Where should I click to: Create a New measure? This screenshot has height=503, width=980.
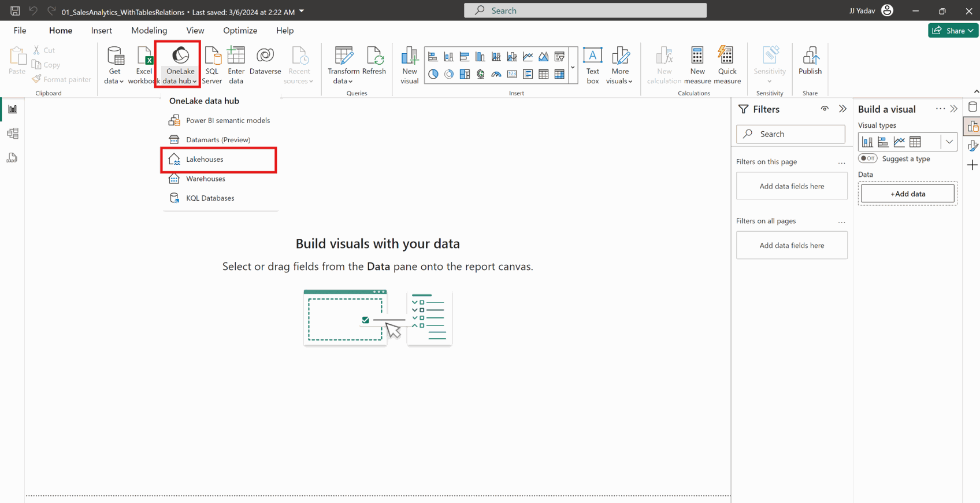coord(697,65)
